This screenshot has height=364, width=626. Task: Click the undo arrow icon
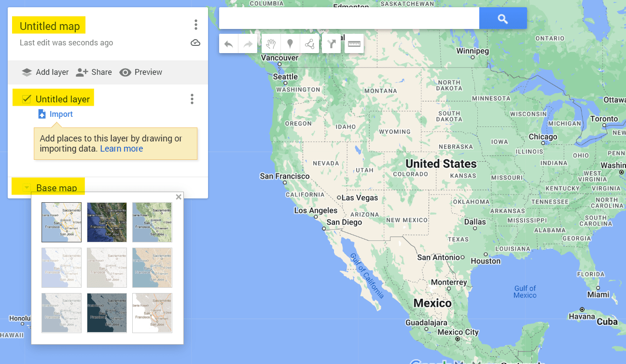pyautogui.click(x=229, y=44)
